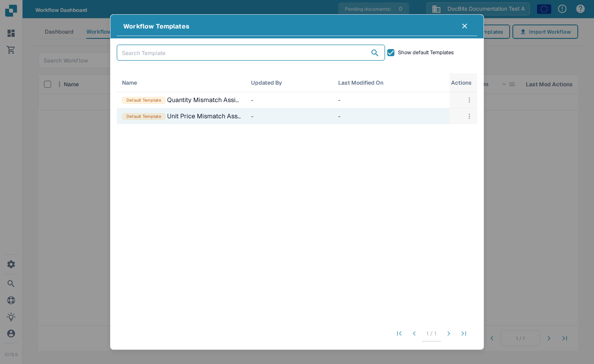The image size is (594, 364).
Task: Click the EU flag language icon
Action: pyautogui.click(x=544, y=9)
